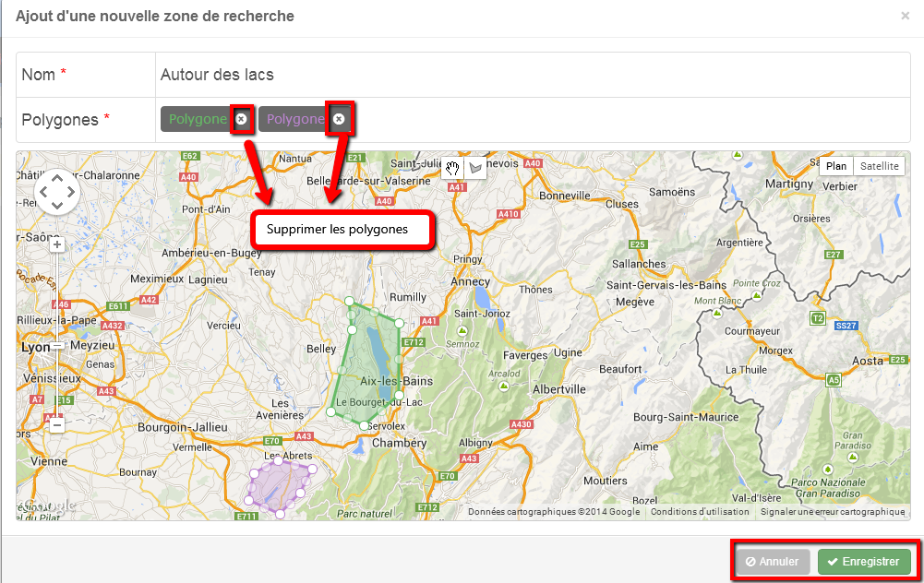This screenshot has width=924, height=583.
Task: Click the Lyon label on the map
Action: (x=35, y=348)
